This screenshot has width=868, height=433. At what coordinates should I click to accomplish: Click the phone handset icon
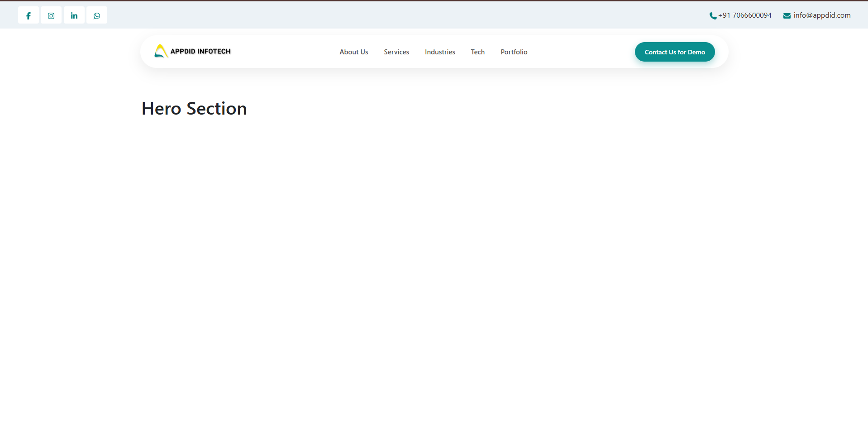click(713, 16)
